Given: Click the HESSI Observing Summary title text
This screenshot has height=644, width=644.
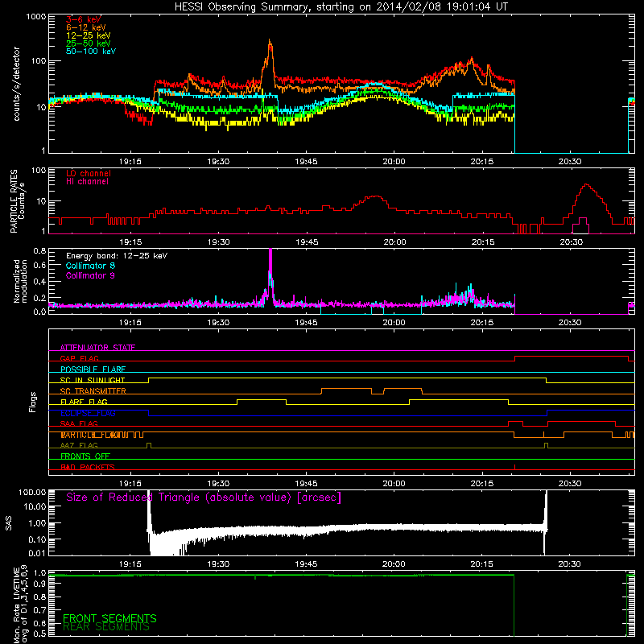Looking at the screenshot, I should tap(341, 7).
